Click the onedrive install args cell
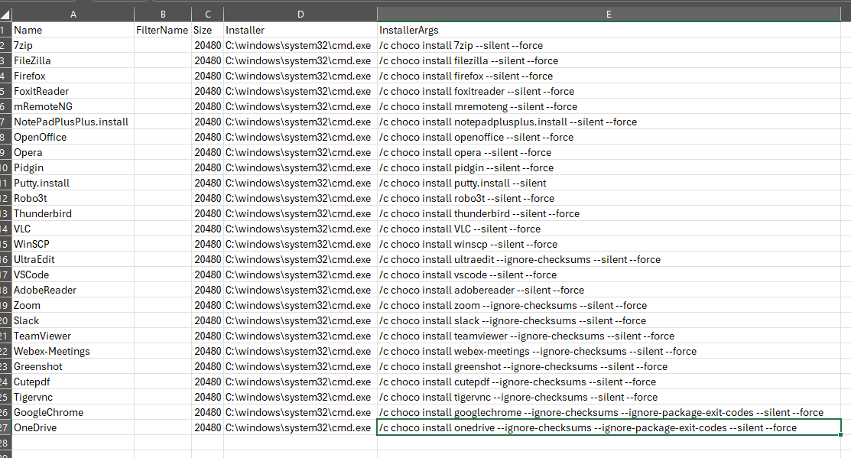The image size is (852, 458). 609,428
